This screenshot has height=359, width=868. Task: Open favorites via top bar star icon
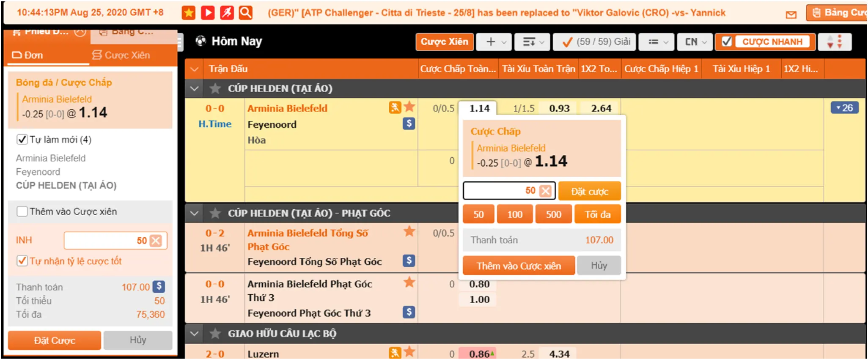tap(189, 13)
